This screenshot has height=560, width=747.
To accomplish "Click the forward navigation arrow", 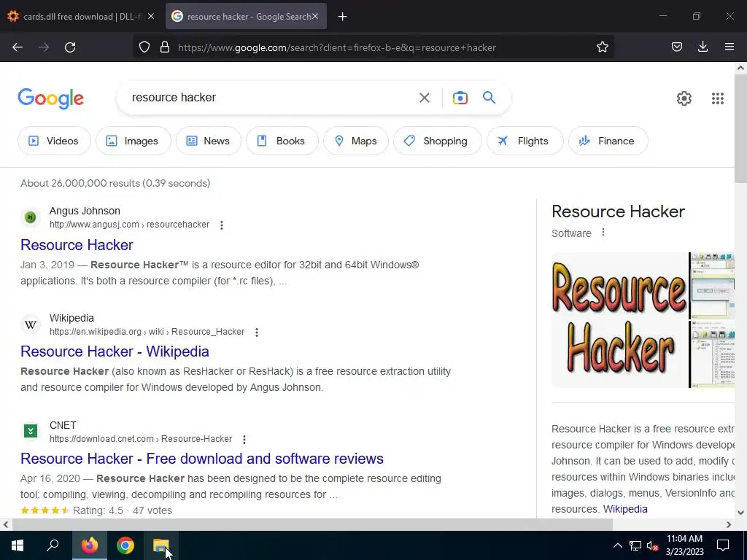I will 44,47.
